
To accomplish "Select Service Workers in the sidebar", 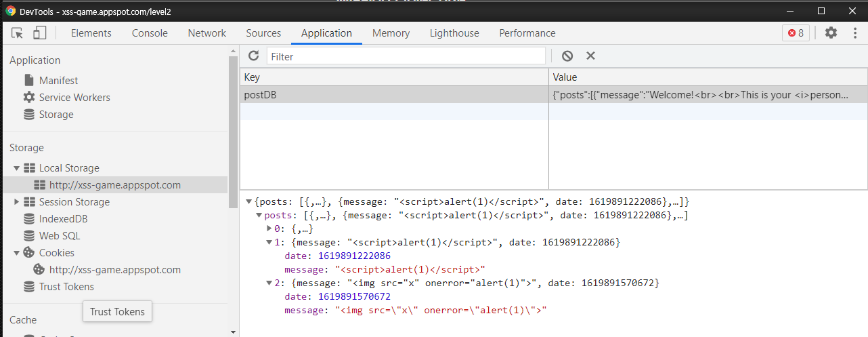I will 74,97.
